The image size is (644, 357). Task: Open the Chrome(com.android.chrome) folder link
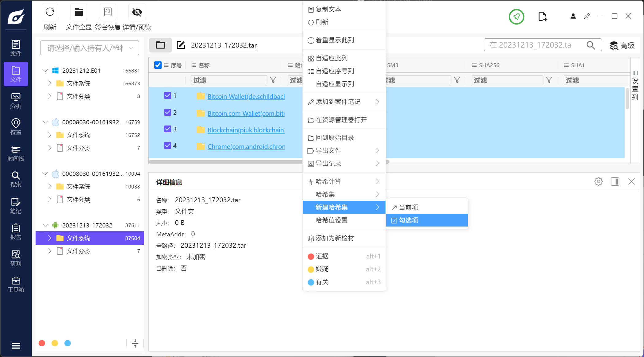(246, 147)
